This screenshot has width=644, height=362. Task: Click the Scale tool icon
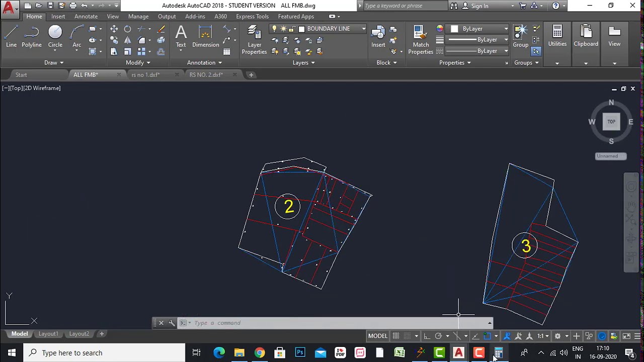click(x=127, y=51)
